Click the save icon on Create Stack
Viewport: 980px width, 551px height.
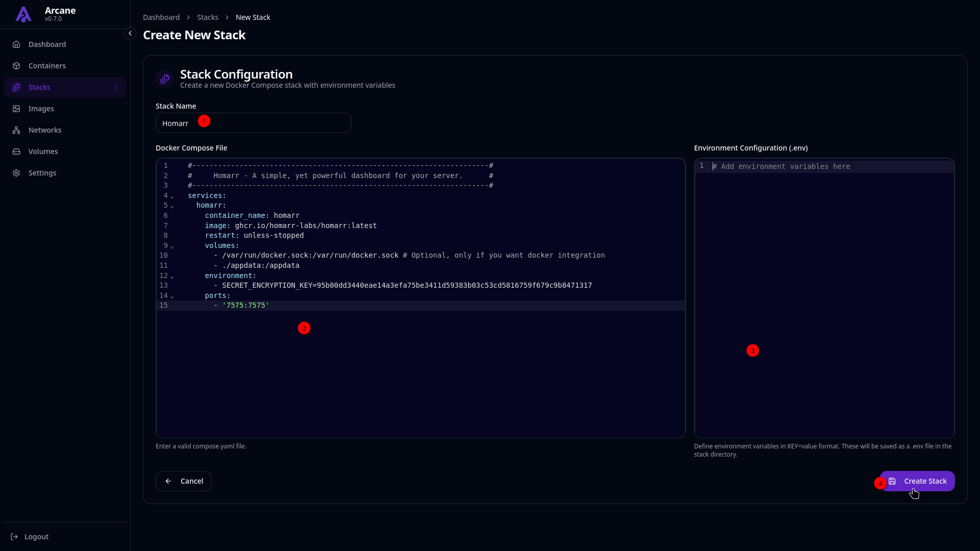coord(892,481)
